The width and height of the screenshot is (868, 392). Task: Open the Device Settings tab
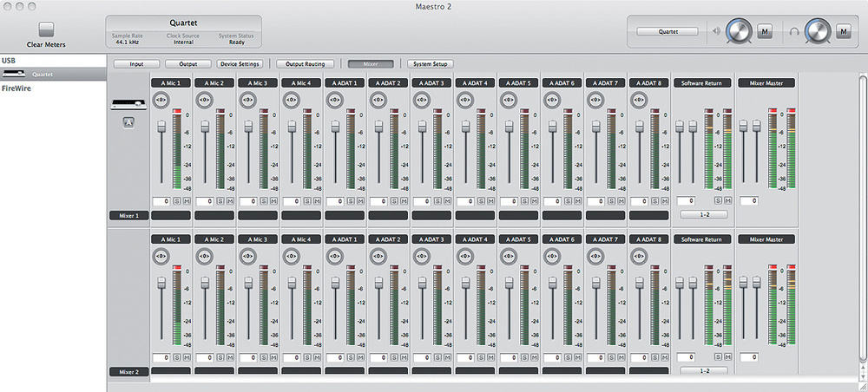(x=240, y=64)
